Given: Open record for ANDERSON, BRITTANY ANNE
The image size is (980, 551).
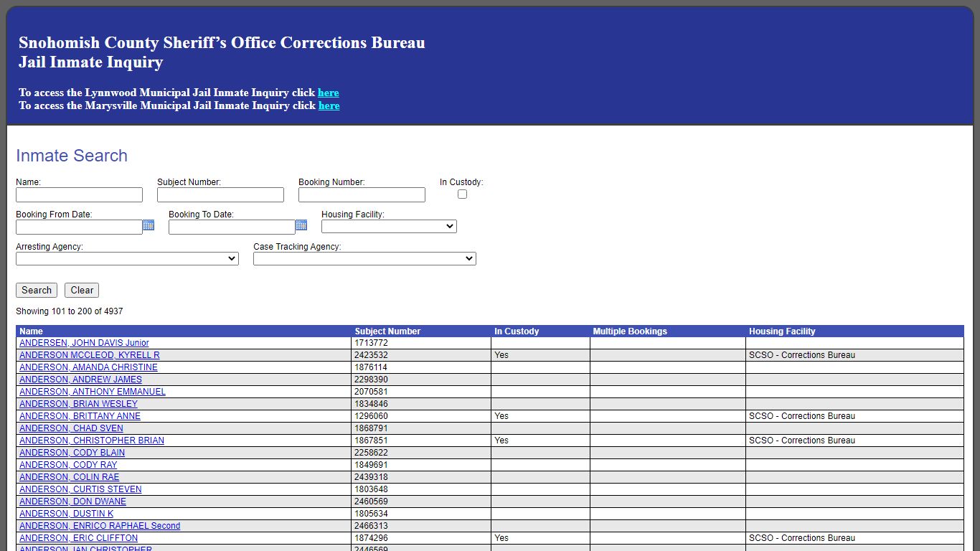Looking at the screenshot, I should [80, 416].
